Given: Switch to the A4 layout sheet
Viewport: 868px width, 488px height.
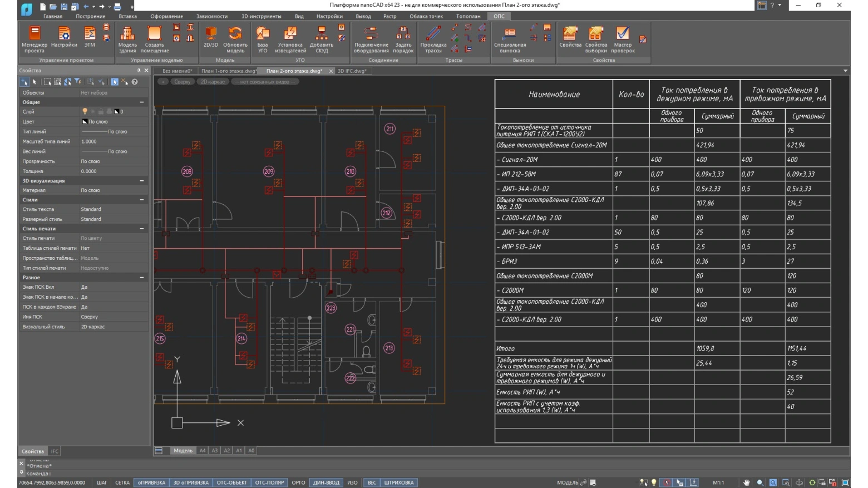Looking at the screenshot, I should (203, 451).
